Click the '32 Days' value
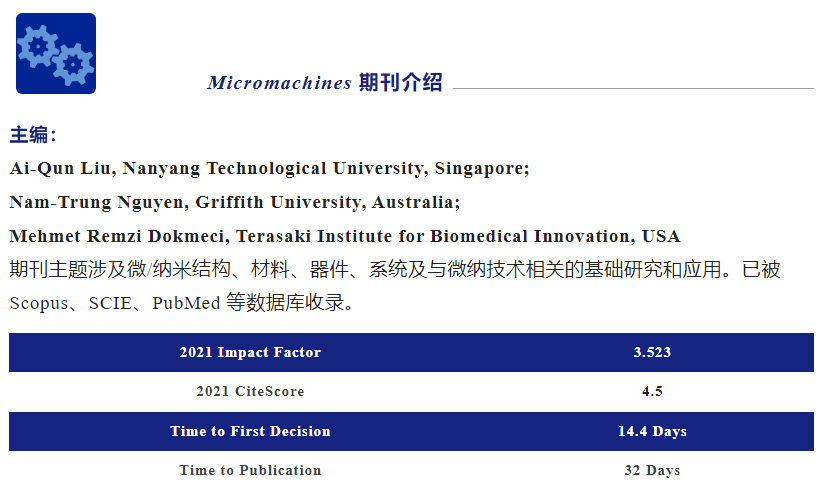This screenshot has height=502, width=822. click(652, 471)
